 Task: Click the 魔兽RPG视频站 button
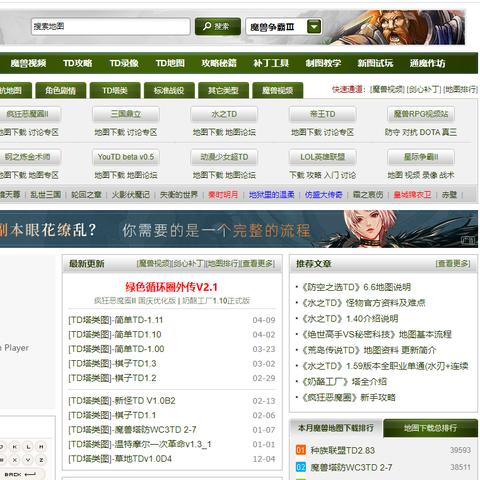click(421, 114)
